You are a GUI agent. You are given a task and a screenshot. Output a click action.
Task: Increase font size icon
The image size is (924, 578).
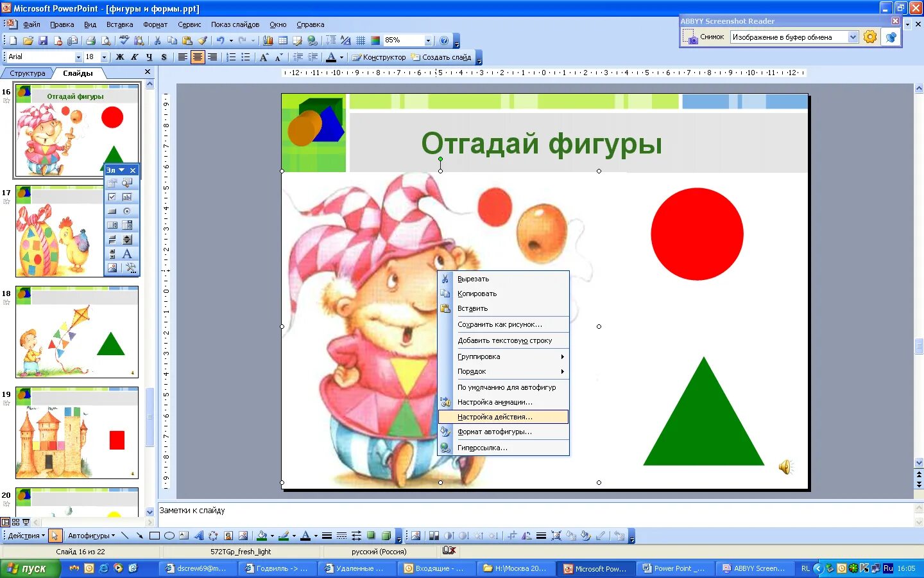pos(264,57)
